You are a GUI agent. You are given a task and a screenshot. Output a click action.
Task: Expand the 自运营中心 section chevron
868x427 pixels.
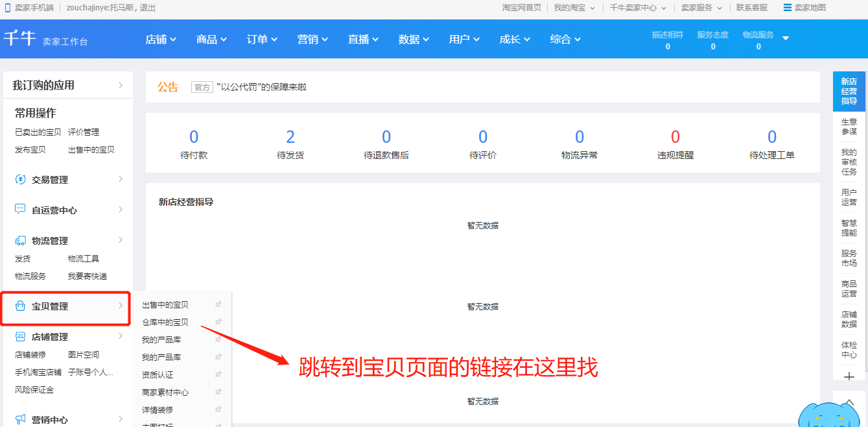pos(121,210)
